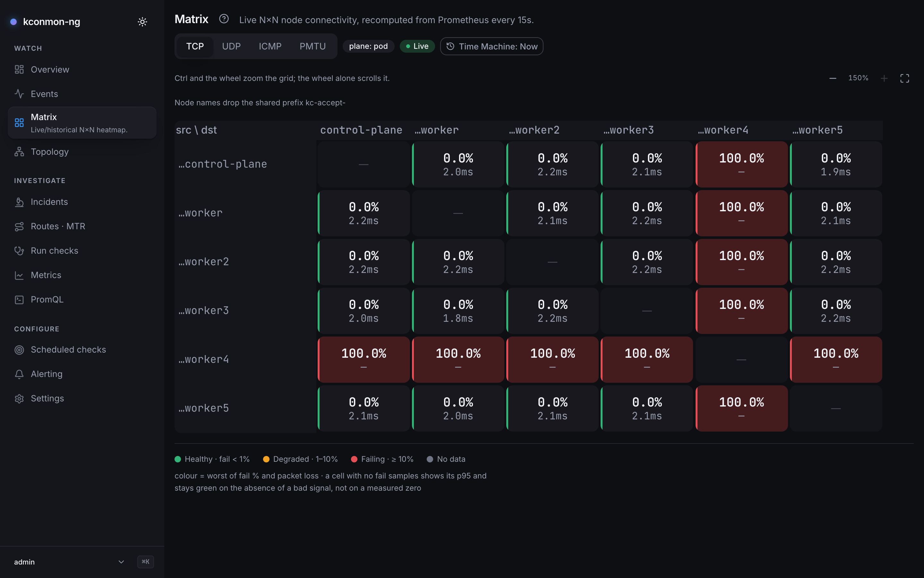Open the Time Machine: Now selector
The width and height of the screenshot is (924, 578).
tap(492, 46)
